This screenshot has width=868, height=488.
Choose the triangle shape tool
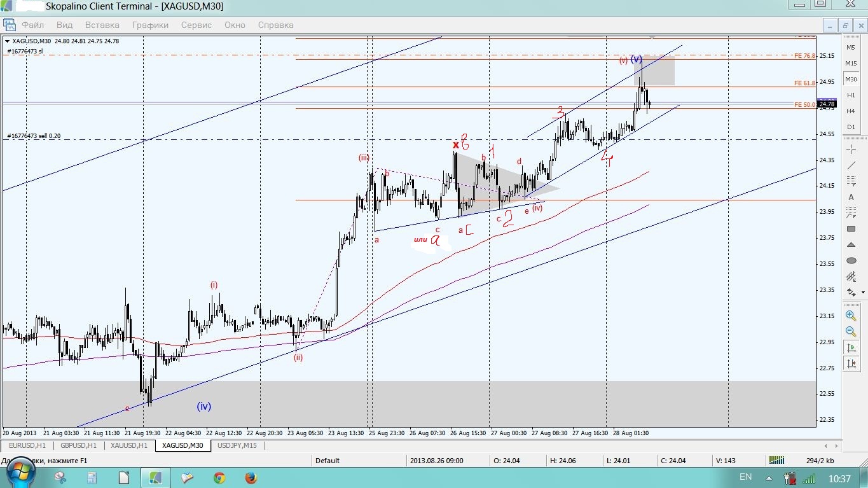click(851, 245)
